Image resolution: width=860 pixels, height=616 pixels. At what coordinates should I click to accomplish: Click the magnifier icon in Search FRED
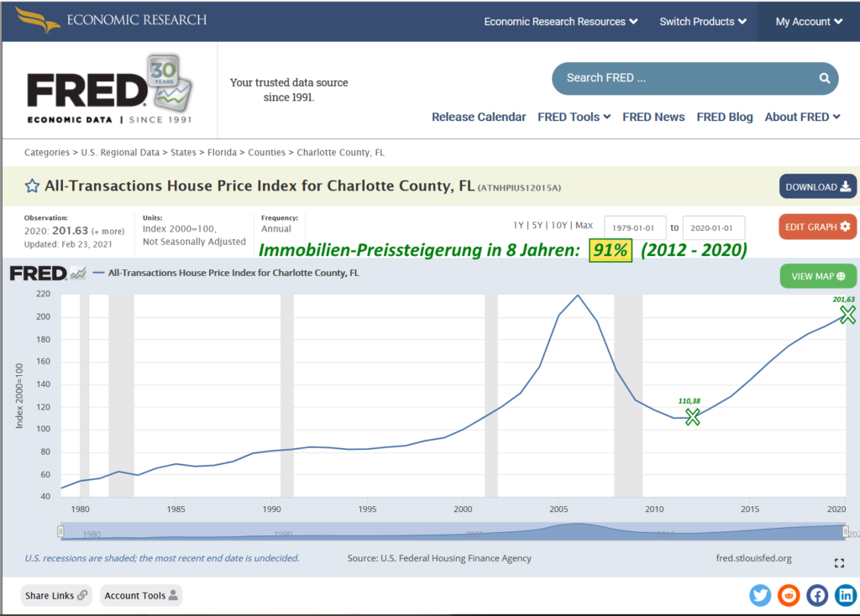pyautogui.click(x=824, y=78)
